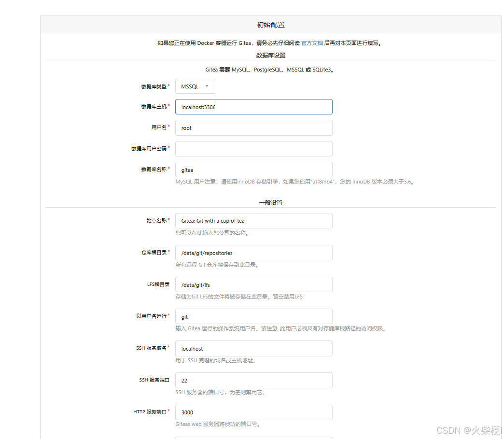
Task: Click the 数据库类型 label
Action: (154, 87)
